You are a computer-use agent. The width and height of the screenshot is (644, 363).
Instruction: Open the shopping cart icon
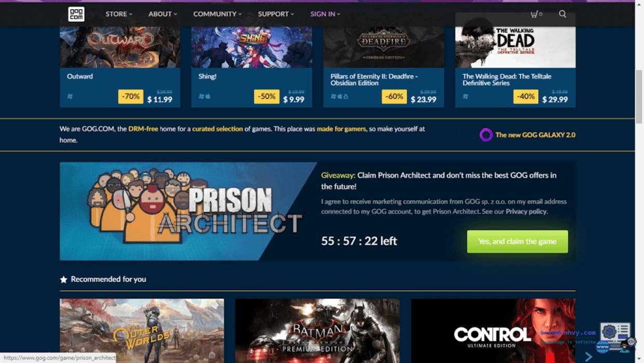pyautogui.click(x=534, y=14)
